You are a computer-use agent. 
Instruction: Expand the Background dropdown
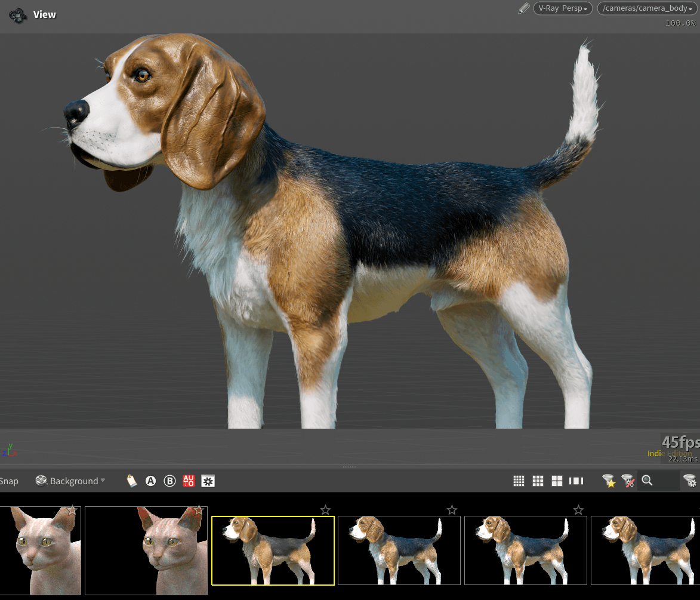(71, 481)
